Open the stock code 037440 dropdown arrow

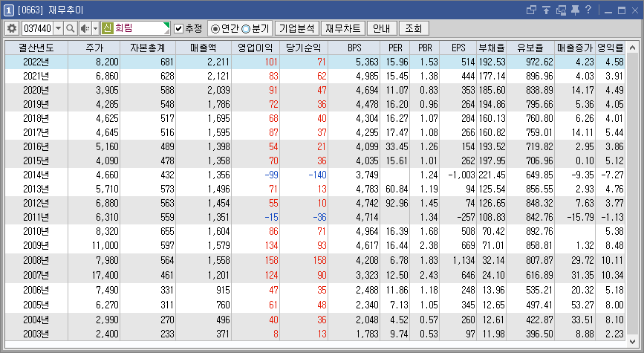[59, 28]
